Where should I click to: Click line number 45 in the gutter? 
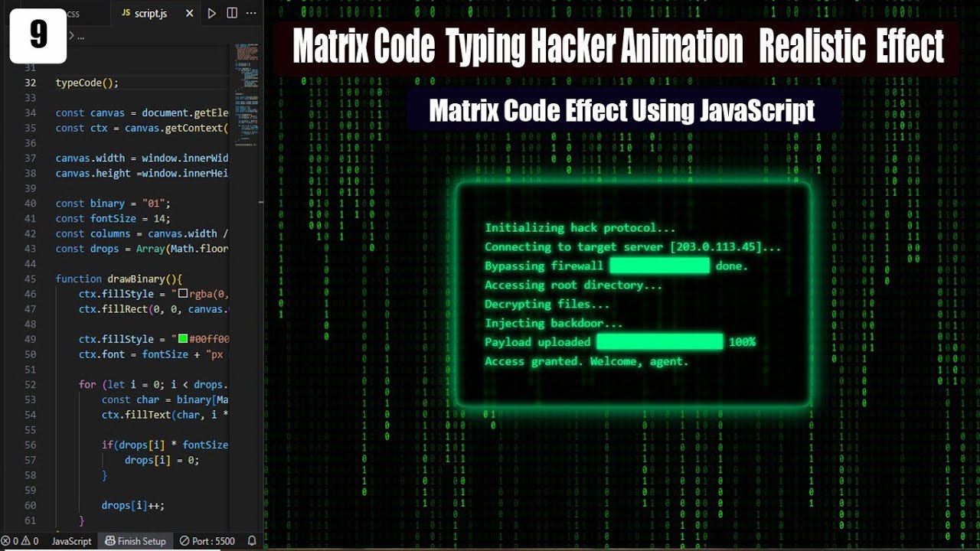click(x=30, y=279)
